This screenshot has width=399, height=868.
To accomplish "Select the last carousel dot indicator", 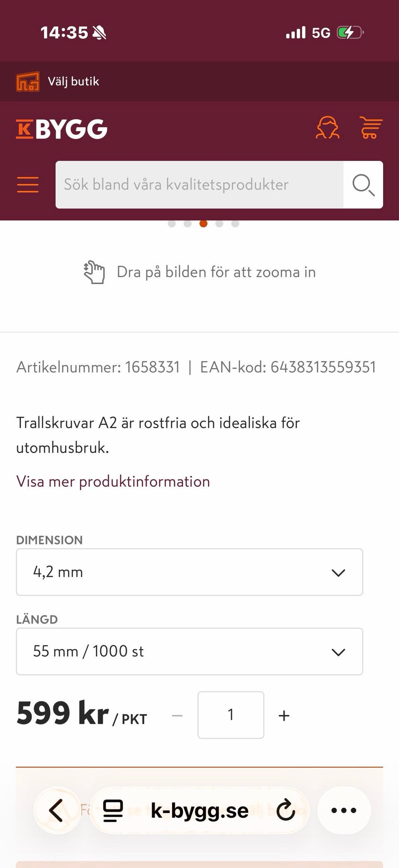I will [235, 223].
